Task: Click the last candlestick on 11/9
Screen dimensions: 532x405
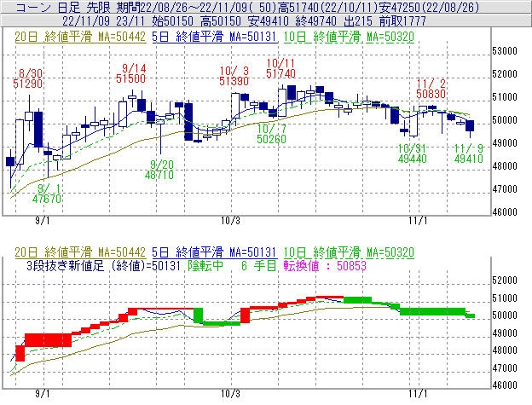Action: coord(470,126)
